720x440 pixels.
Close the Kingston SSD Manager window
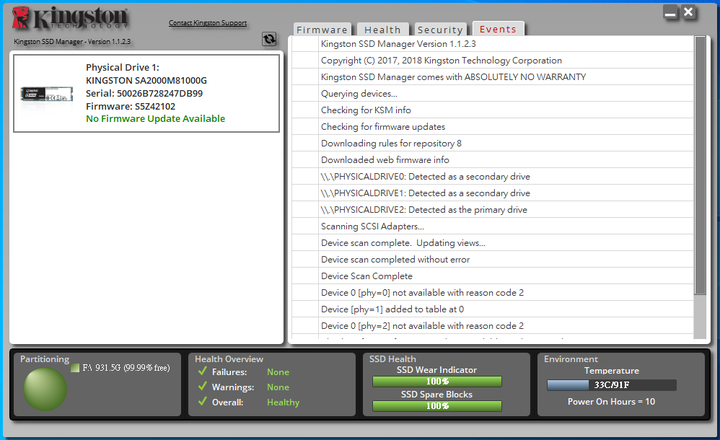pyautogui.click(x=688, y=12)
